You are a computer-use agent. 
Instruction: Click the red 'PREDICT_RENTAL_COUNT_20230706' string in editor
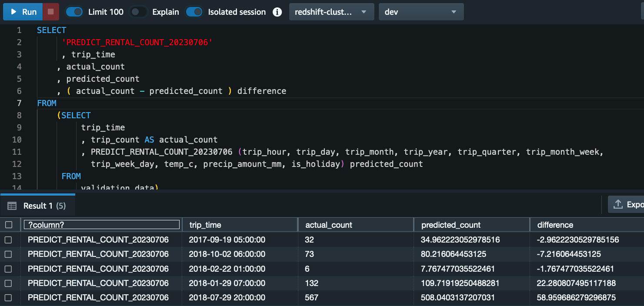coord(137,42)
